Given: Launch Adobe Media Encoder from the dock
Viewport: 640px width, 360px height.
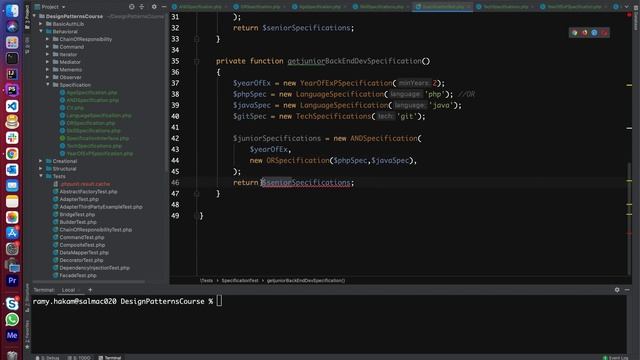Looking at the screenshot, I should coord(12,336).
